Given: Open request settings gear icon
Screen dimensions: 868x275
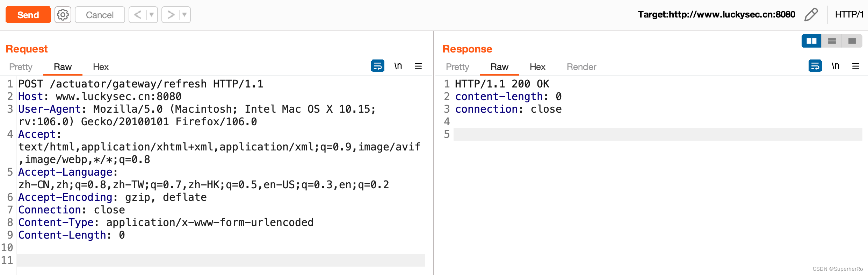Looking at the screenshot, I should 63,15.
